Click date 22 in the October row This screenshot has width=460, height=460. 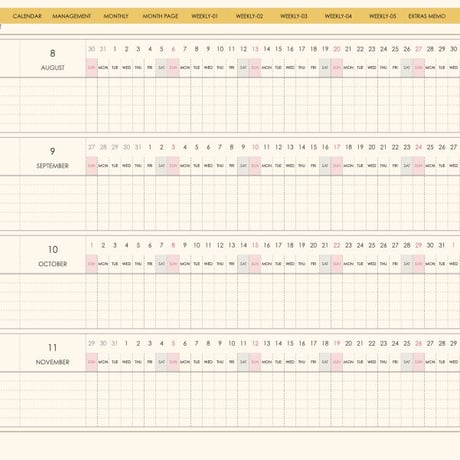coord(337,245)
